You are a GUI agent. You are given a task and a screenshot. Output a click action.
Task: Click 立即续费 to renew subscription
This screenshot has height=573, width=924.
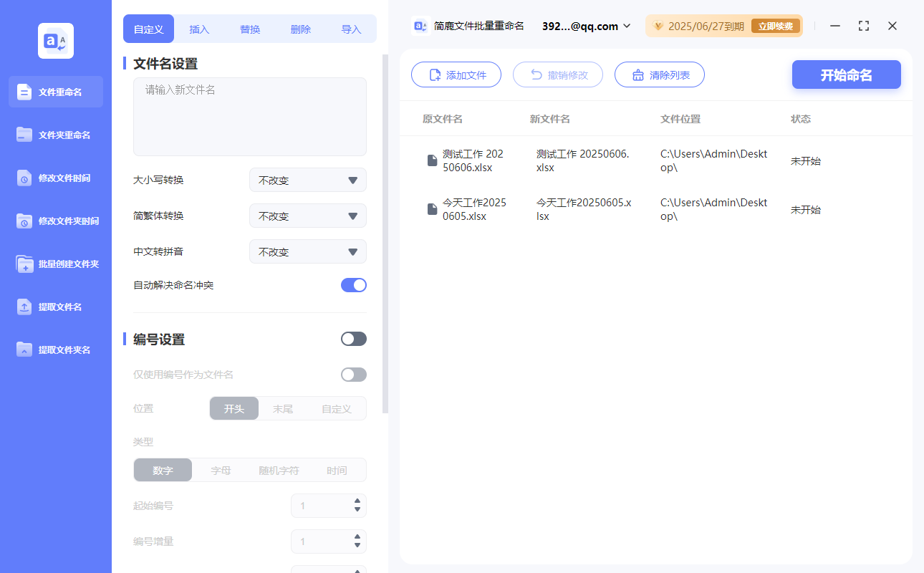[x=775, y=25]
